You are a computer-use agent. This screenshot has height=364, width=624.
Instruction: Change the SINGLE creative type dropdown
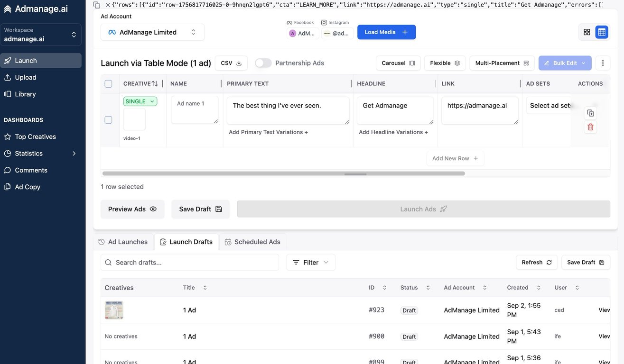(x=140, y=101)
